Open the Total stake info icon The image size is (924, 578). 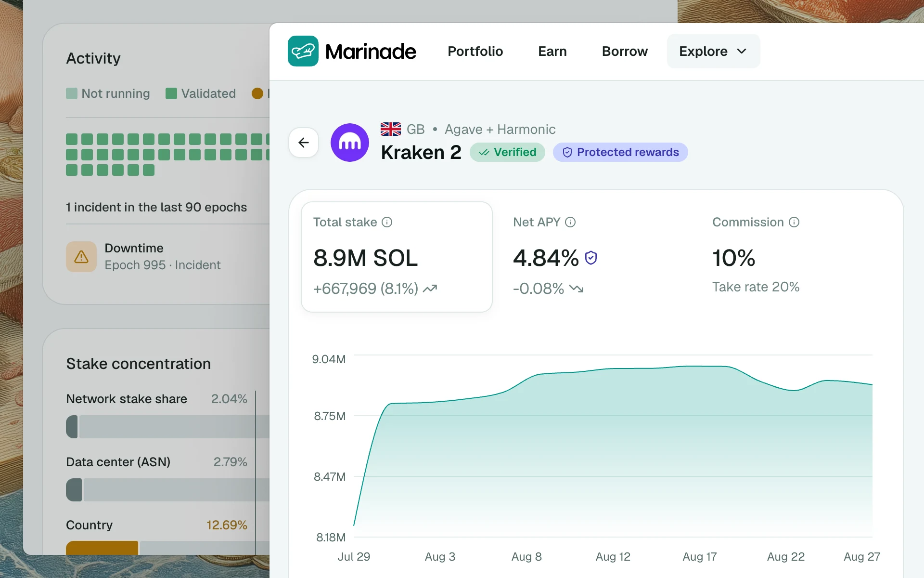[x=387, y=222]
